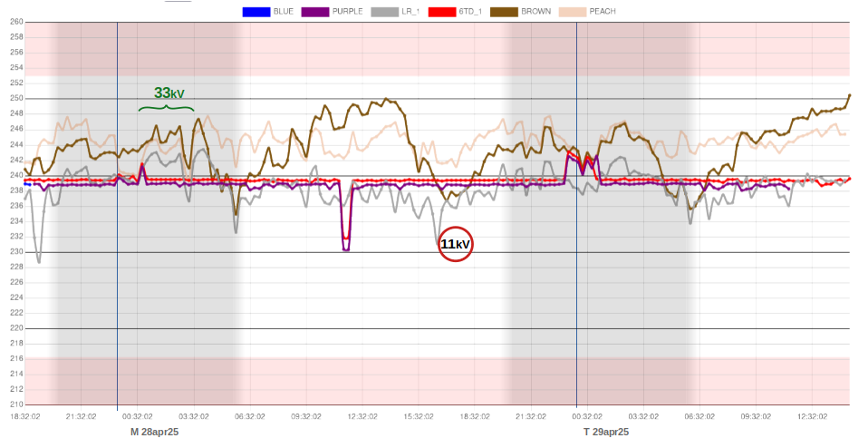Click the first 12:32:02 time tick

coord(362,416)
